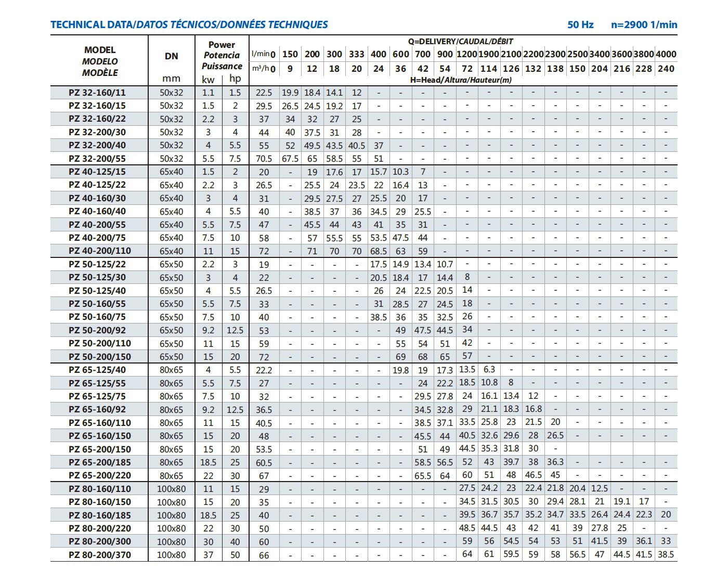
Task: Click the Power Potencia Puissance header
Action: click(x=222, y=56)
